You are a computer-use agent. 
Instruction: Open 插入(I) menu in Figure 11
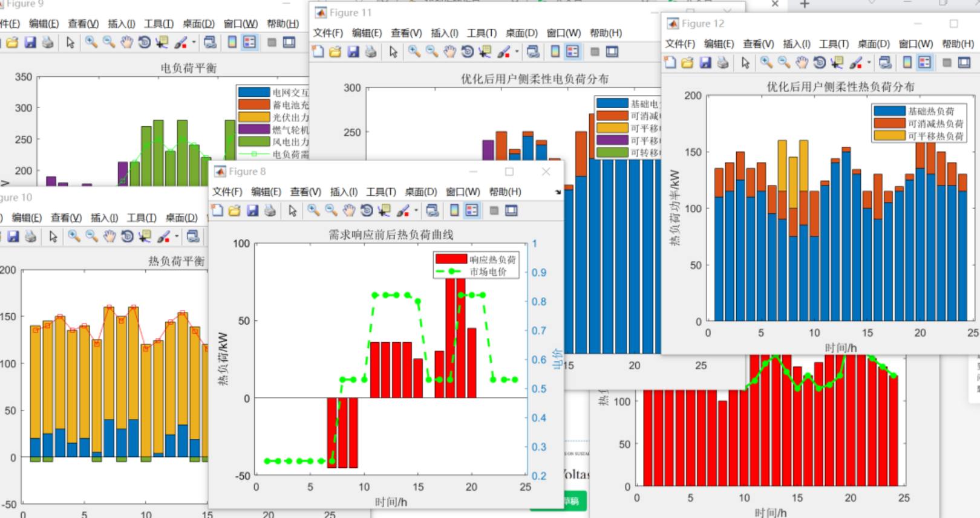pyautogui.click(x=445, y=33)
